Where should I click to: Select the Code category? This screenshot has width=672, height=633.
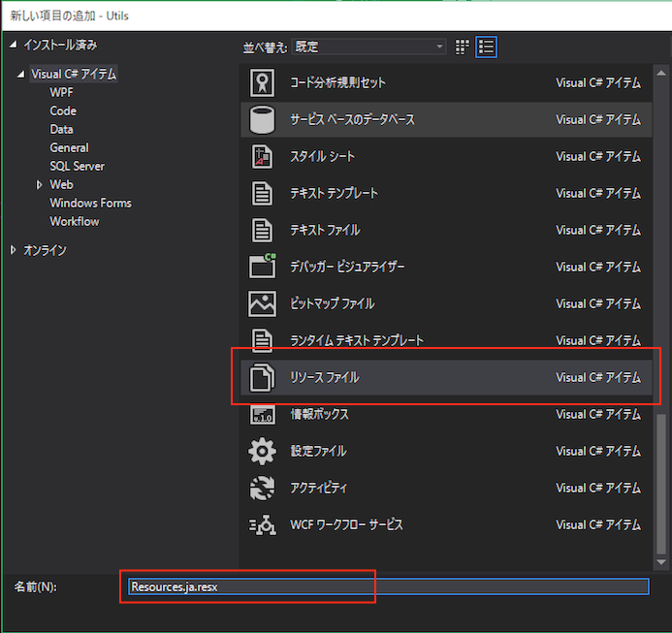coord(63,111)
